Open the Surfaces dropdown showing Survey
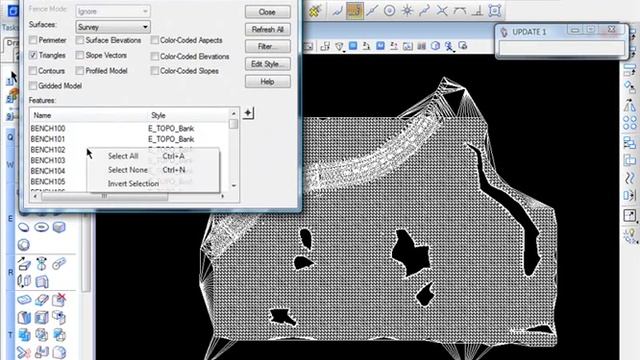 (113, 27)
